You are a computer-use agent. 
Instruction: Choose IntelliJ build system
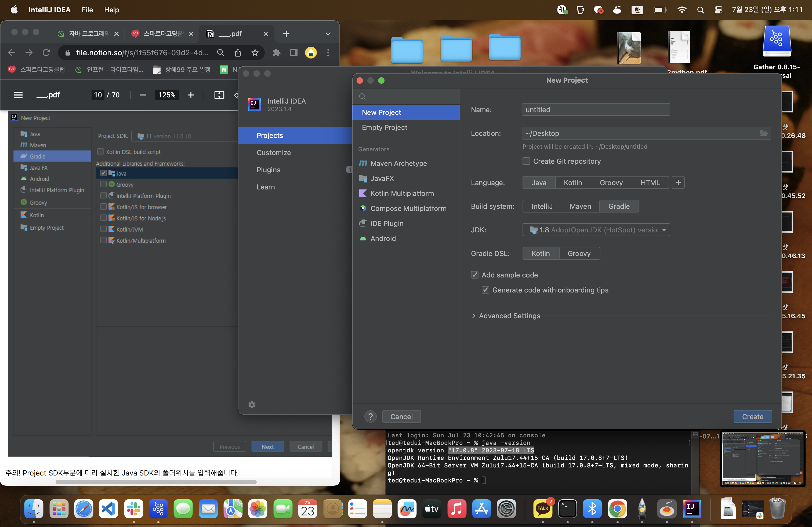tap(542, 206)
